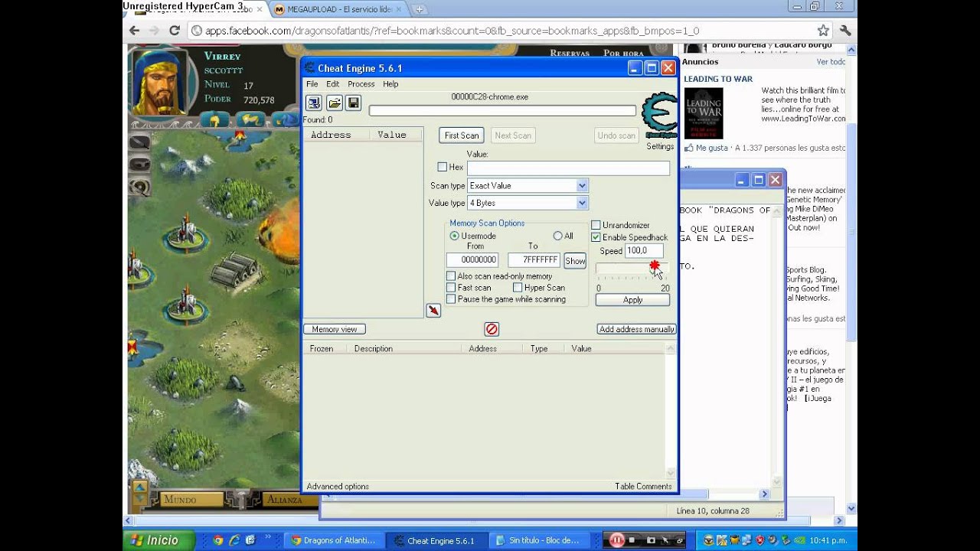Enable the Hyper Scan checkbox
This screenshot has width=980, height=551.
518,288
